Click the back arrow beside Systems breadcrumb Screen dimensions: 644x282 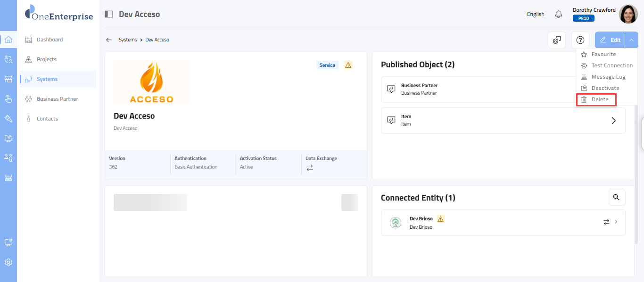[x=109, y=40]
